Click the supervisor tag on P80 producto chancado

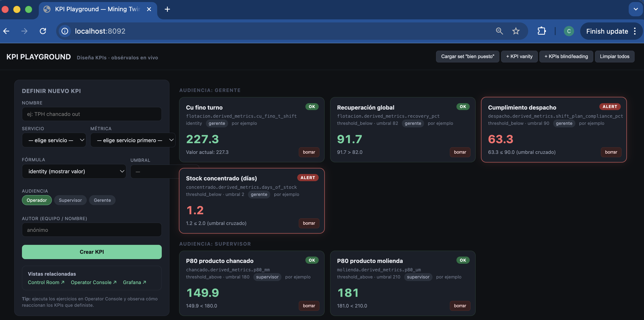pos(267,277)
